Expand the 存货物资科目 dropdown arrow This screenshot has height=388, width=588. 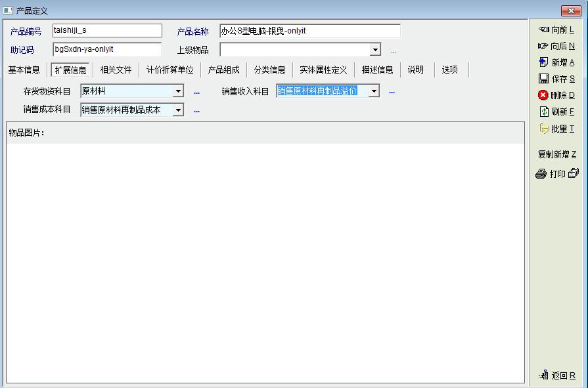(178, 92)
